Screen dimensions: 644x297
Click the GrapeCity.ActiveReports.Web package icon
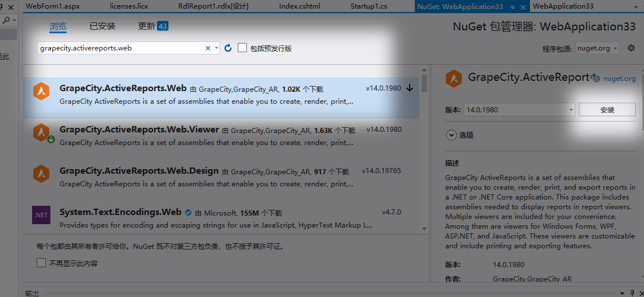41,91
